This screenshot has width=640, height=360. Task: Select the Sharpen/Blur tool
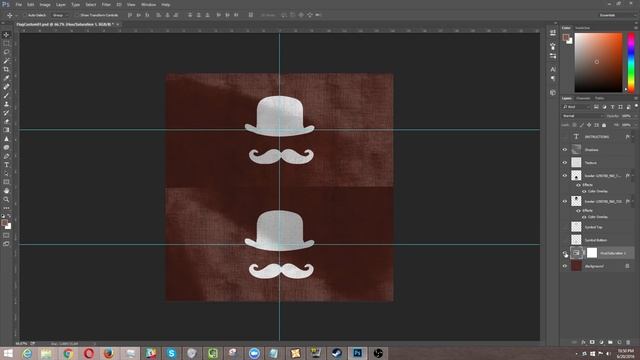[x=6, y=139]
